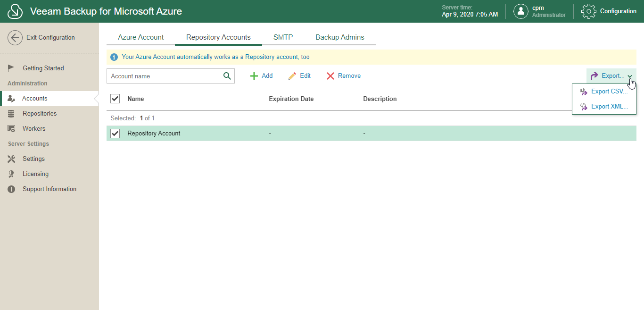The image size is (644, 310).
Task: Click the Add button label
Action: point(267,76)
